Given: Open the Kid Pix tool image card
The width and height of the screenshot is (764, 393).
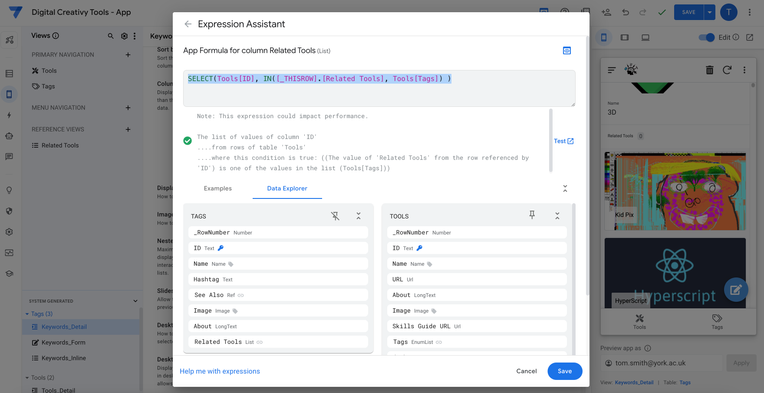Looking at the screenshot, I should [675, 191].
